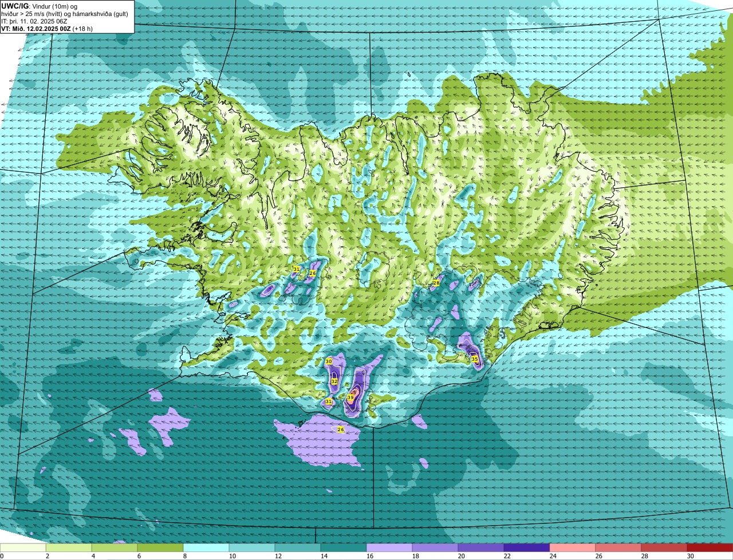The width and height of the screenshot is (733, 560).
Task: Select the scale tick number '30'
Action: (x=691, y=556)
